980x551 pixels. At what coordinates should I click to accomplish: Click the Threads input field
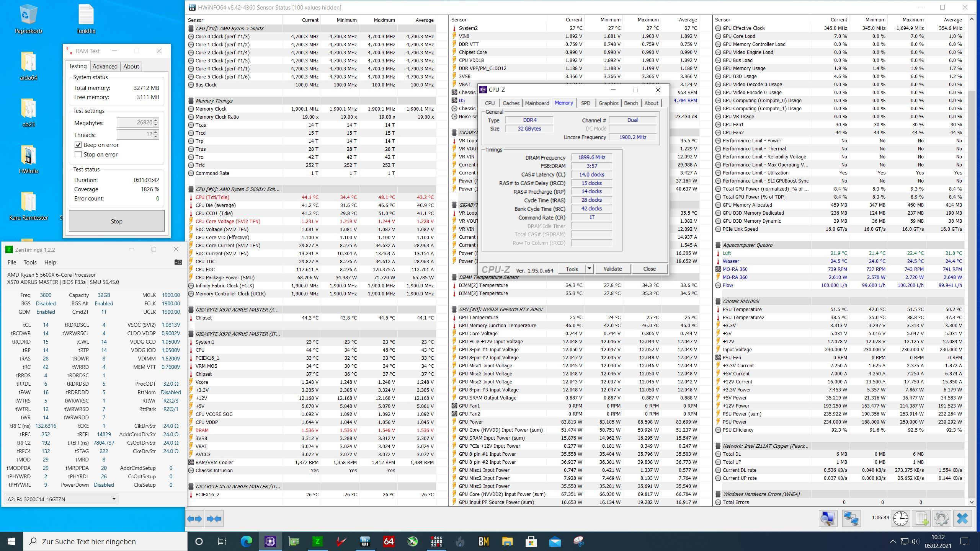135,134
